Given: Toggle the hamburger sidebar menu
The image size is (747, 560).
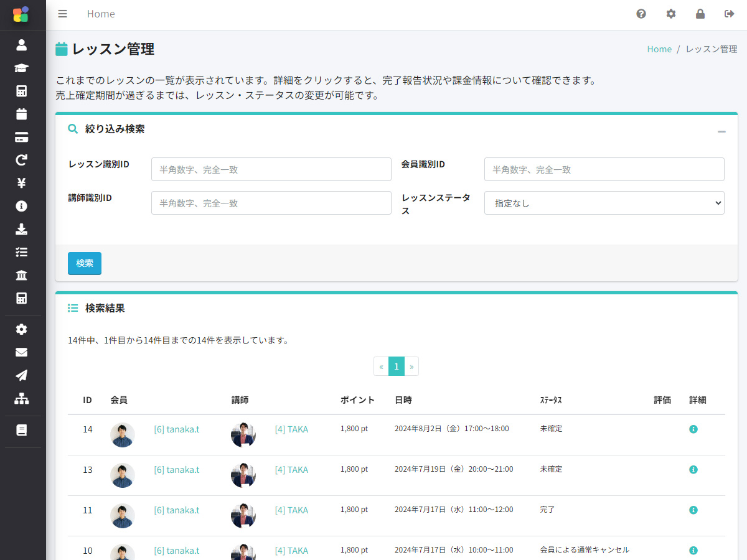Looking at the screenshot, I should point(62,14).
